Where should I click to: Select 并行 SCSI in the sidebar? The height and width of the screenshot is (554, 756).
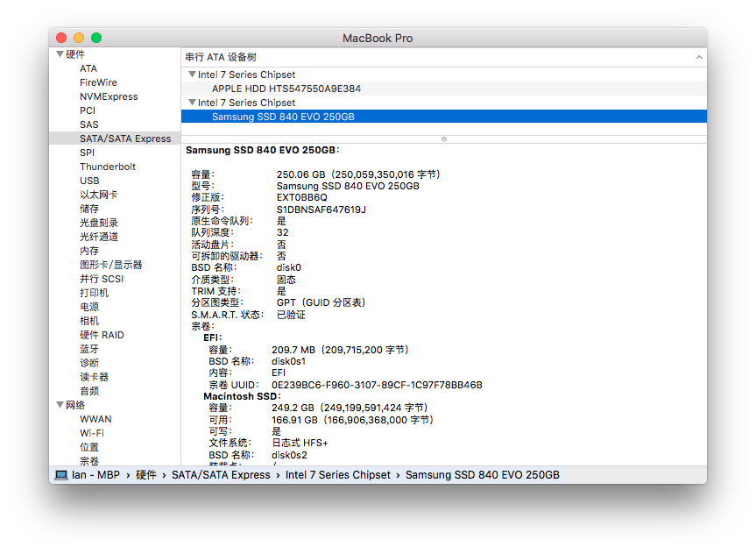coord(102,279)
